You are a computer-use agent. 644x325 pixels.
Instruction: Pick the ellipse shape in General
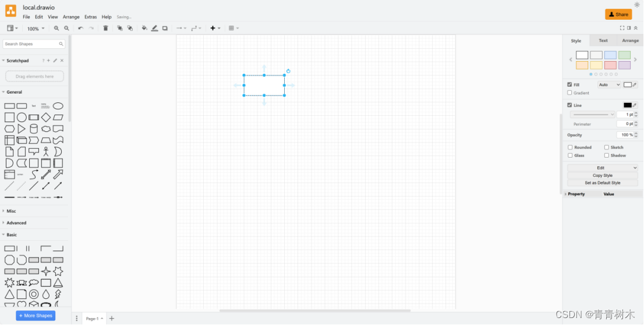[58, 106]
